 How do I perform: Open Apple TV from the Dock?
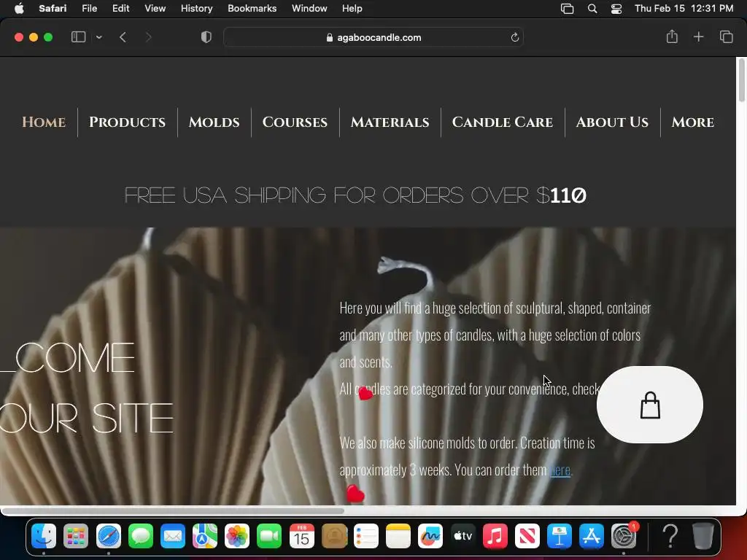pyautogui.click(x=462, y=536)
